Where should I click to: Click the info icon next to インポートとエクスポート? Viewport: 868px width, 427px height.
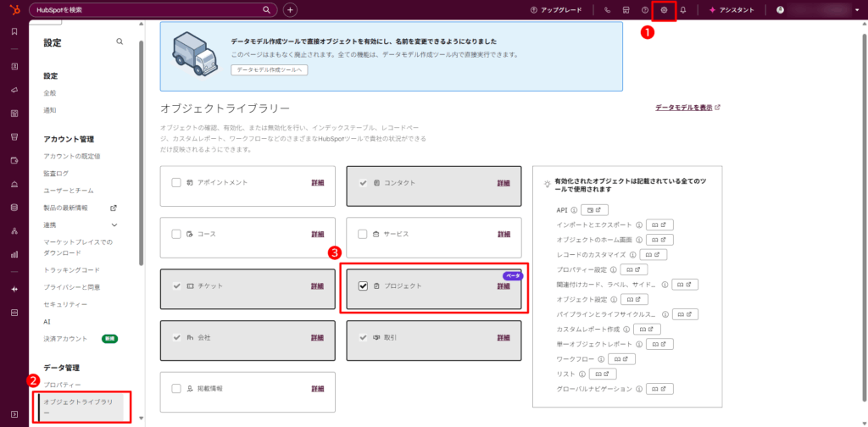[638, 225]
